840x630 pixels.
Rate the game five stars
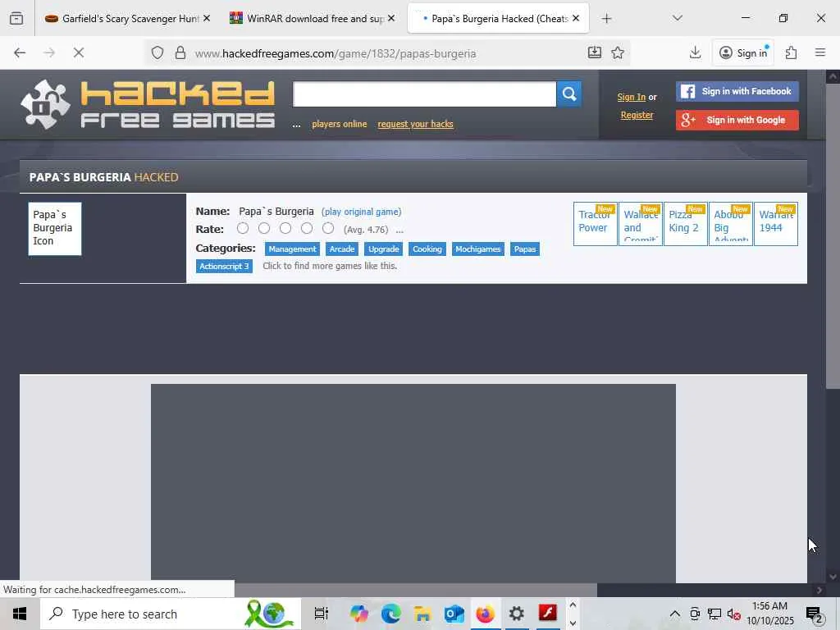(328, 229)
